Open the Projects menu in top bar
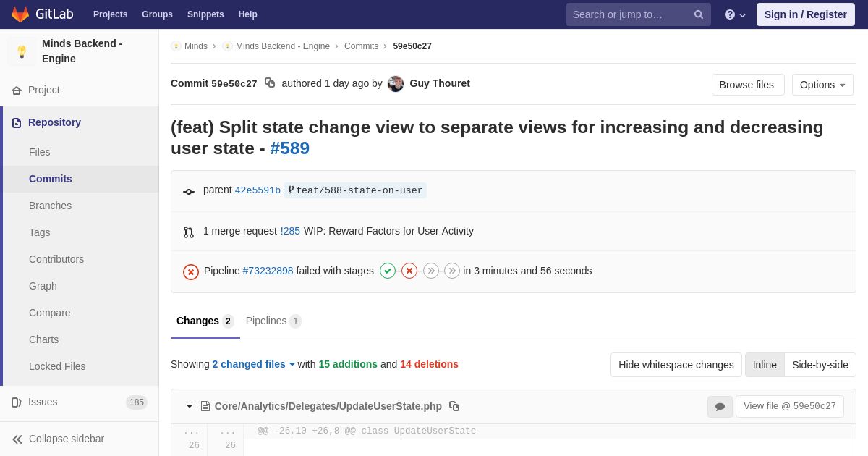Viewport: 868px width, 456px height. (x=110, y=14)
